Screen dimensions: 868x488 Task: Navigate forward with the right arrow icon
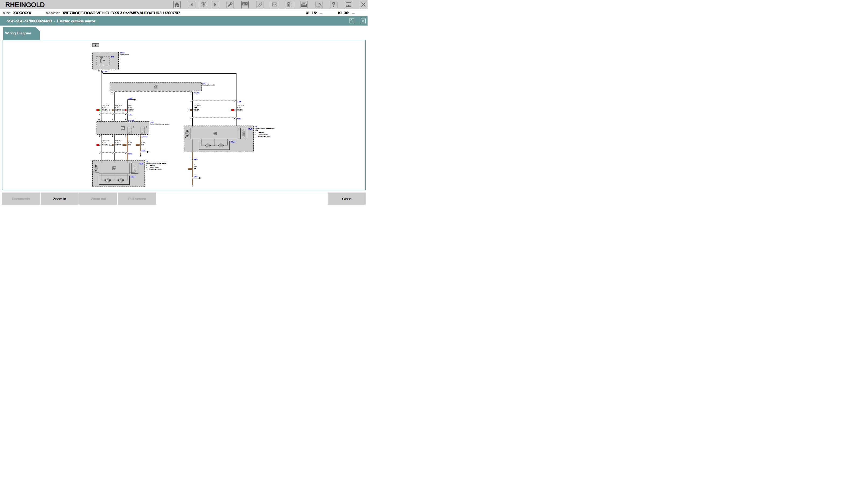(215, 4)
